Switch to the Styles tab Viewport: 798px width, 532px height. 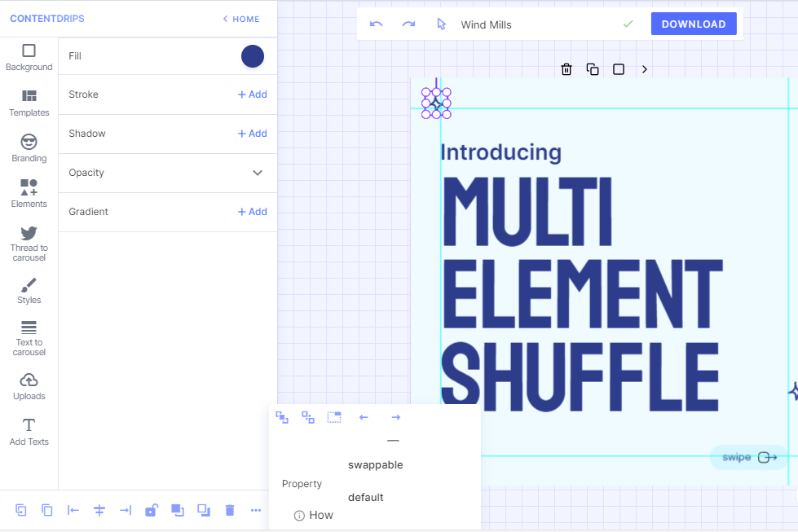(29, 290)
